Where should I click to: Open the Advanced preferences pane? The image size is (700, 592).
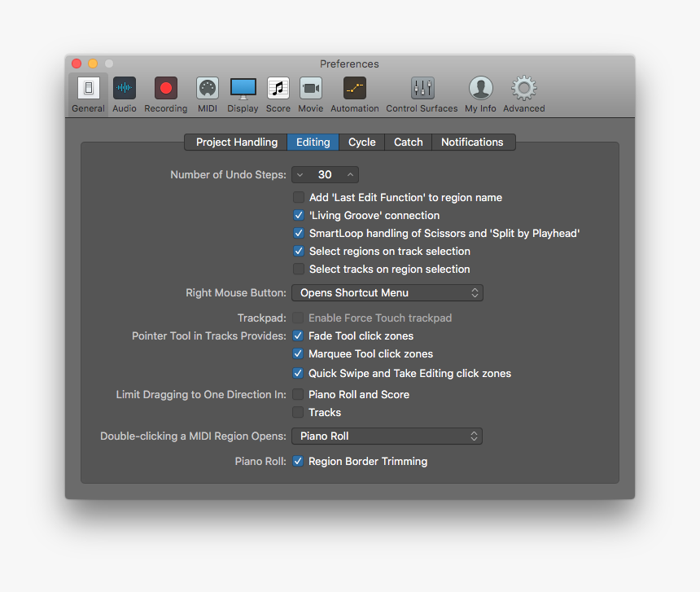pyautogui.click(x=523, y=90)
